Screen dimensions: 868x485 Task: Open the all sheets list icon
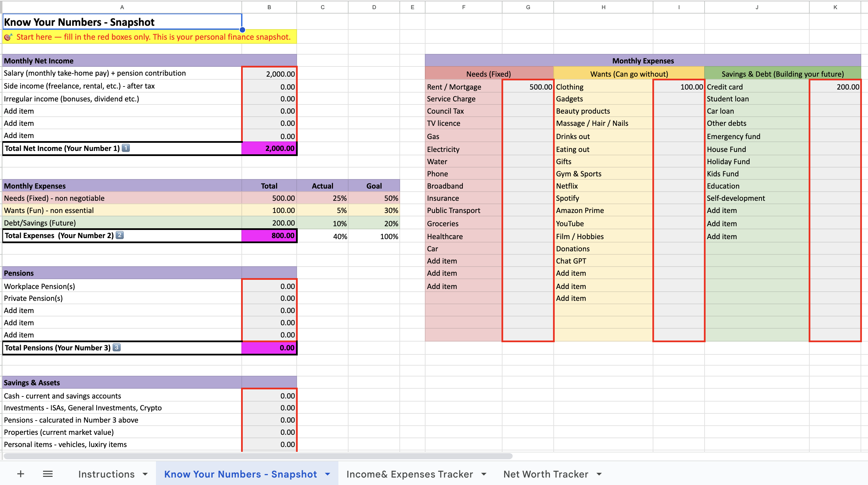click(48, 474)
